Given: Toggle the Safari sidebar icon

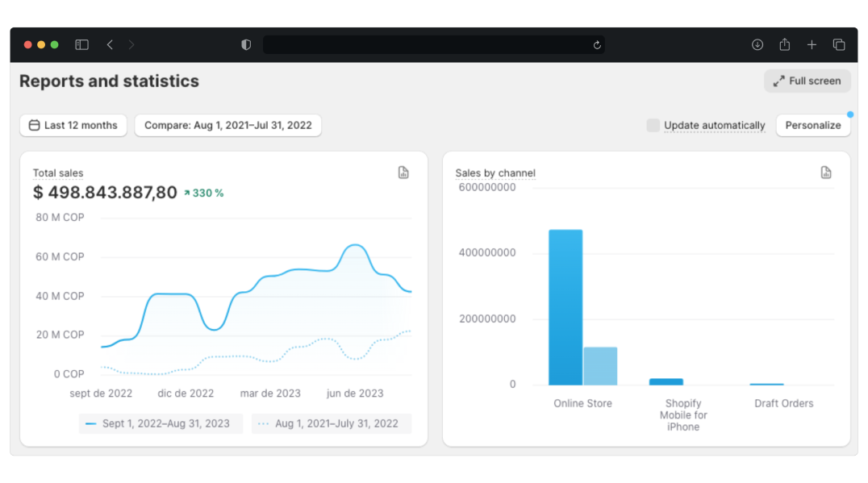Looking at the screenshot, I should tap(81, 45).
